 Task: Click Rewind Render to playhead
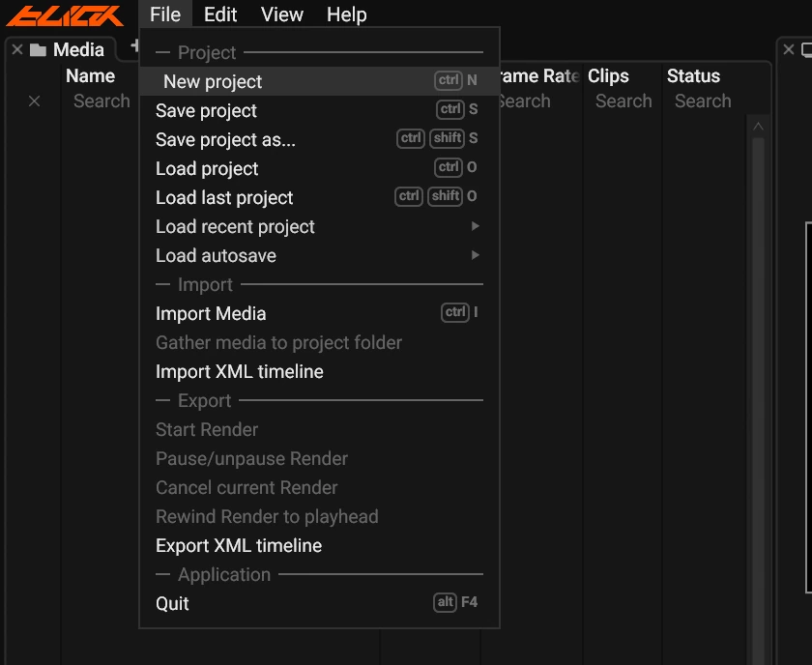tap(320, 516)
